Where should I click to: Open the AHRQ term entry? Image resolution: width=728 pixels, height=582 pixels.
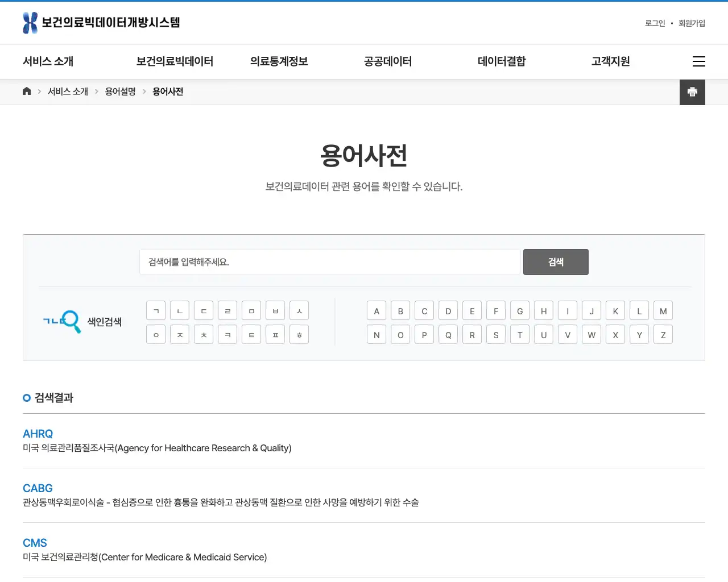[x=38, y=434]
